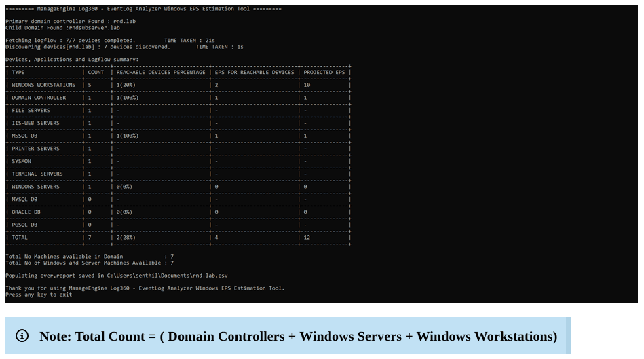Select the MSSQL DB row label
This screenshot has height=359, width=644.
pyautogui.click(x=24, y=136)
